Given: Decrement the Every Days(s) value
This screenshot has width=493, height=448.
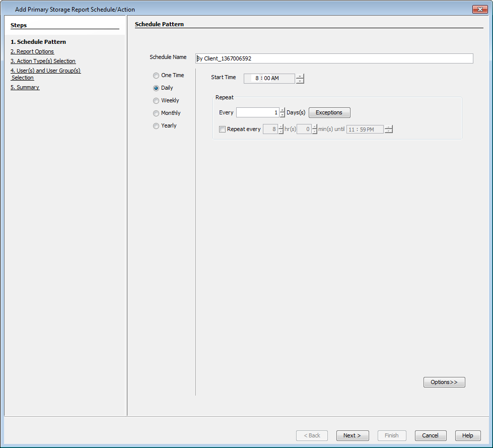Looking at the screenshot, I should [281, 114].
